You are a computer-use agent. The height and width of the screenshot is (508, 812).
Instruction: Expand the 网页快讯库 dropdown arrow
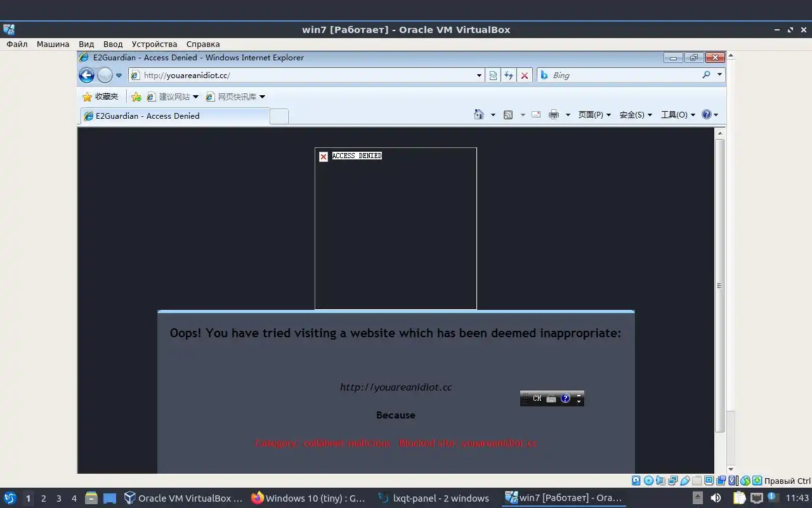(262, 97)
